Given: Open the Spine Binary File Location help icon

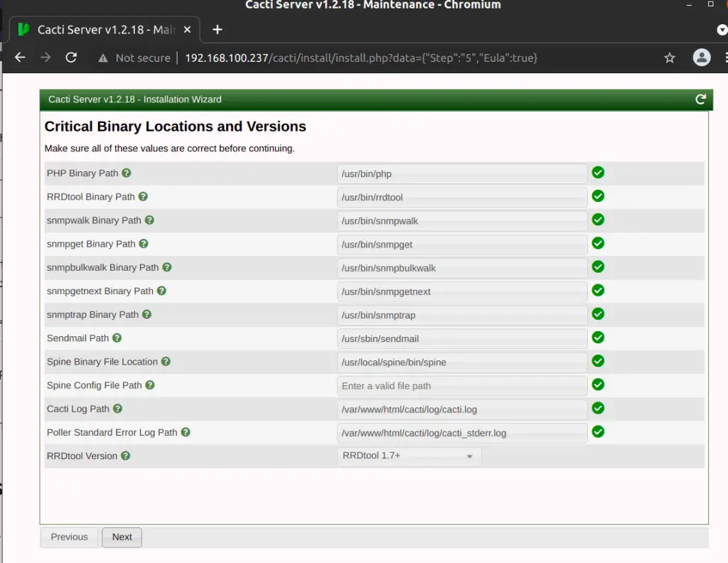Looking at the screenshot, I should (165, 362).
